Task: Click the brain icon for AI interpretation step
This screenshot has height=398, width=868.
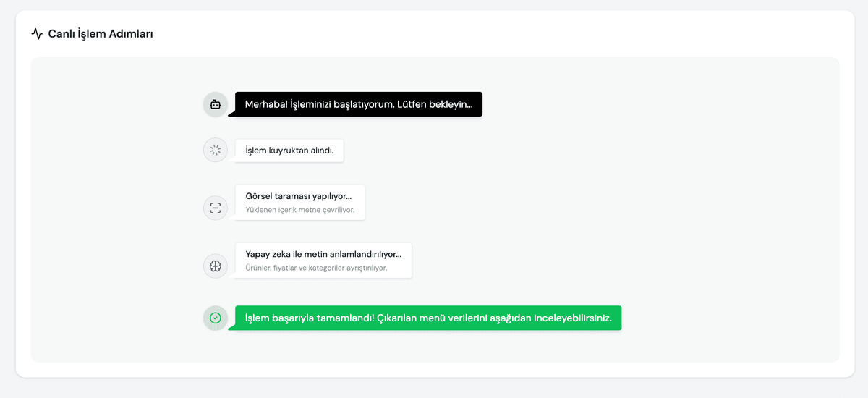Action: pyautogui.click(x=216, y=266)
